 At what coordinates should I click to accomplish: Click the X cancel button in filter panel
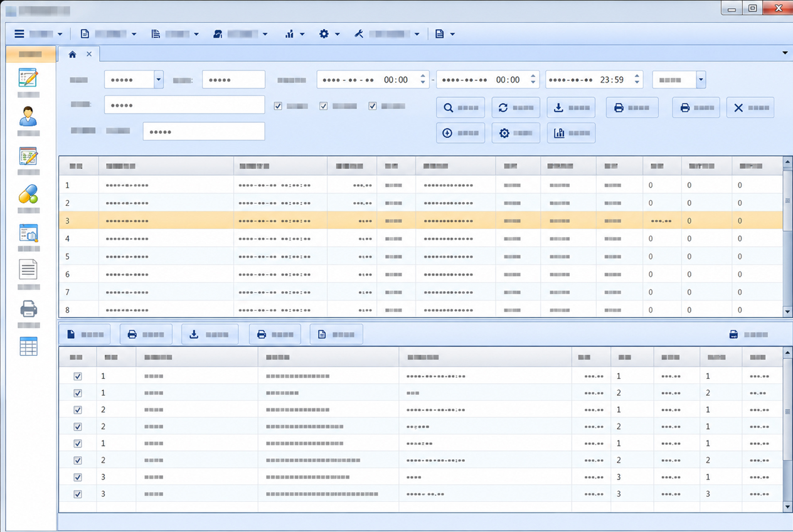(750, 107)
